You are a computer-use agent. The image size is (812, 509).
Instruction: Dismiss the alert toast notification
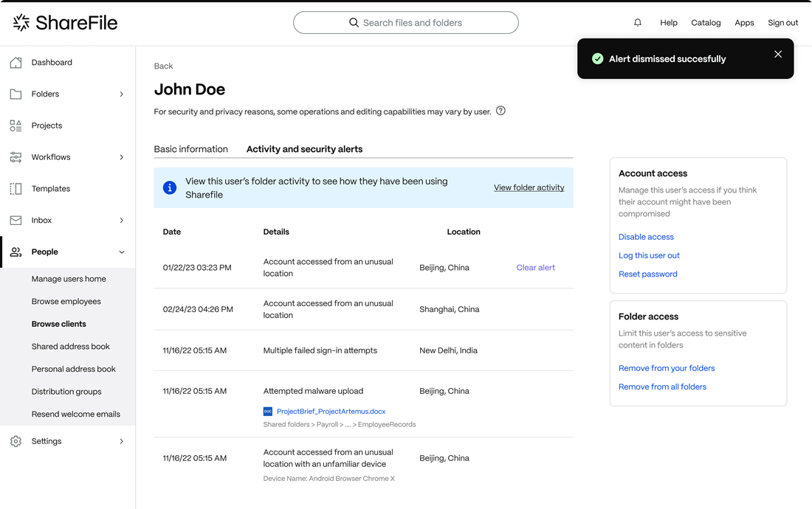[778, 55]
